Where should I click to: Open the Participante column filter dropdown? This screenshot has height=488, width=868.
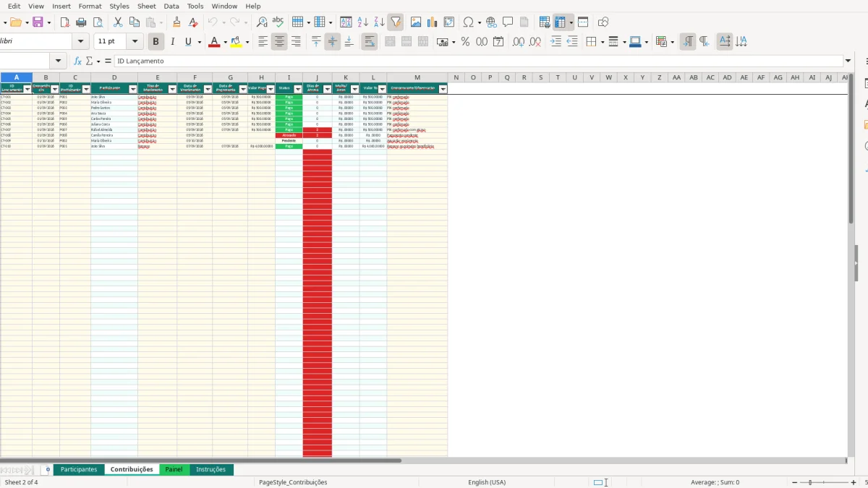click(x=133, y=89)
